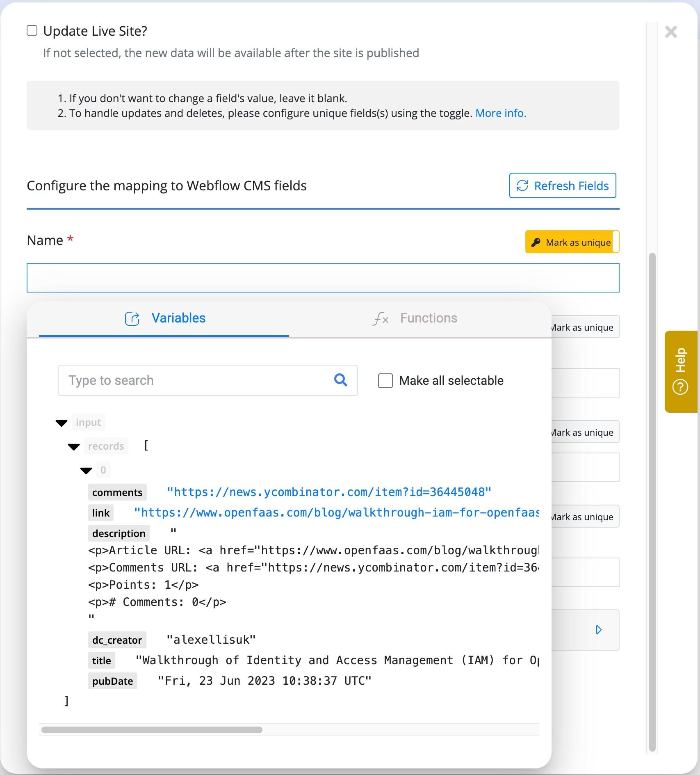Collapse record 0 in the variables tree
The height and width of the screenshot is (775, 700).
pos(86,470)
